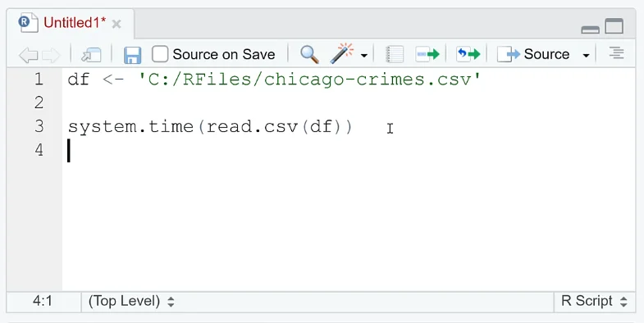Click the code tools magic wand icon
Image resolution: width=644 pixels, height=323 pixels.
point(342,53)
